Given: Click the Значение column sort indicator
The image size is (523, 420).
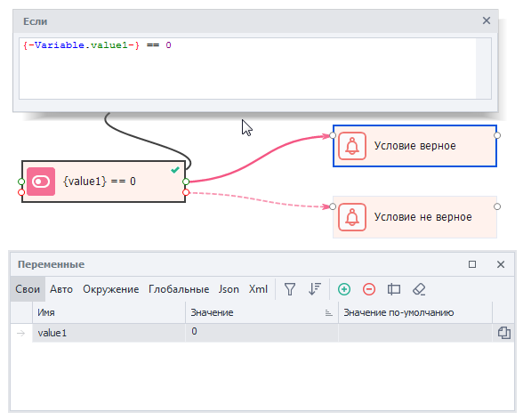Looking at the screenshot, I should tap(328, 312).
